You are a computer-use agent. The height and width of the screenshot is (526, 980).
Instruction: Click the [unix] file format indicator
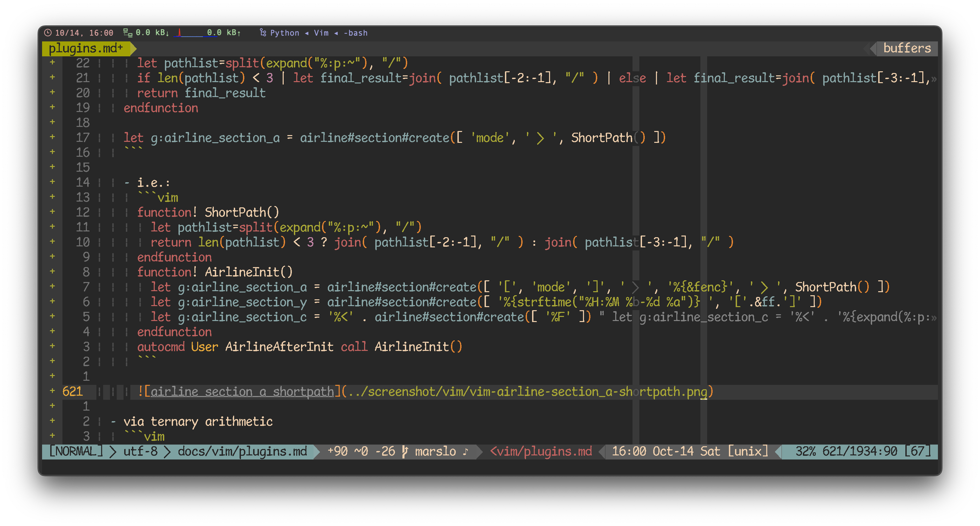tap(748, 451)
